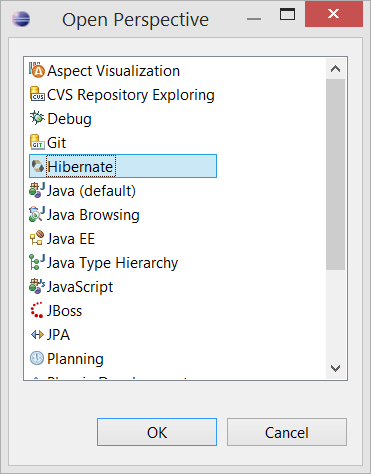Click the JavaScript perspective icon
371x474 pixels.
click(x=37, y=286)
